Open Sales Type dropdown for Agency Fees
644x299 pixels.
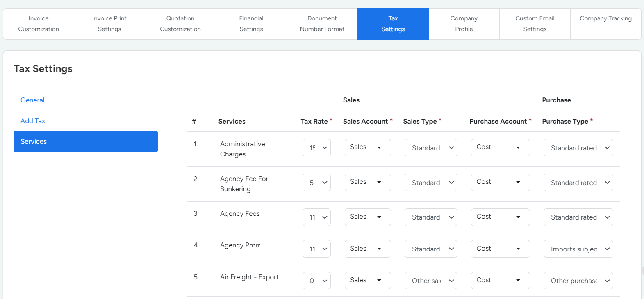pyautogui.click(x=431, y=217)
